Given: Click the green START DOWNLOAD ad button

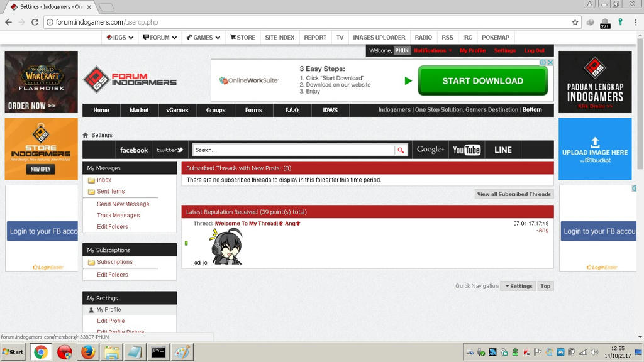Looking at the screenshot, I should [482, 81].
